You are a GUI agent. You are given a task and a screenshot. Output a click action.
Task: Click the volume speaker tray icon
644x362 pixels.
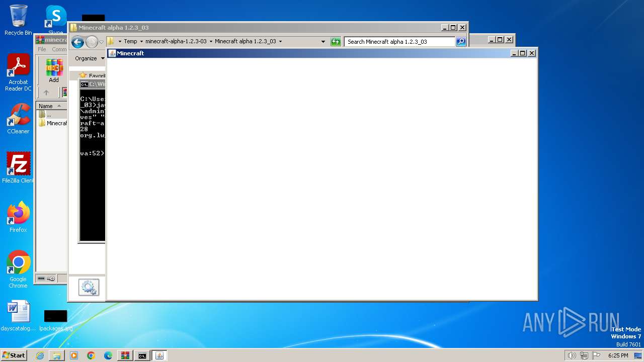[572, 355]
